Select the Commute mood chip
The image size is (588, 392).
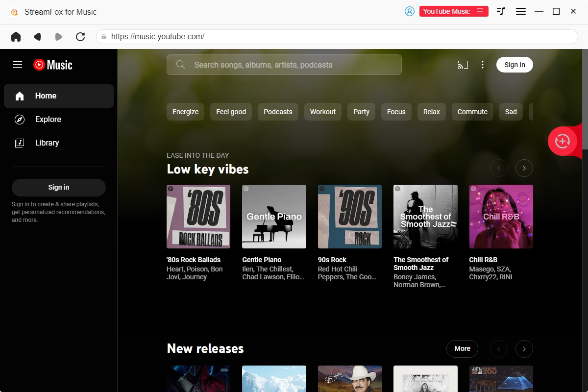pos(472,112)
